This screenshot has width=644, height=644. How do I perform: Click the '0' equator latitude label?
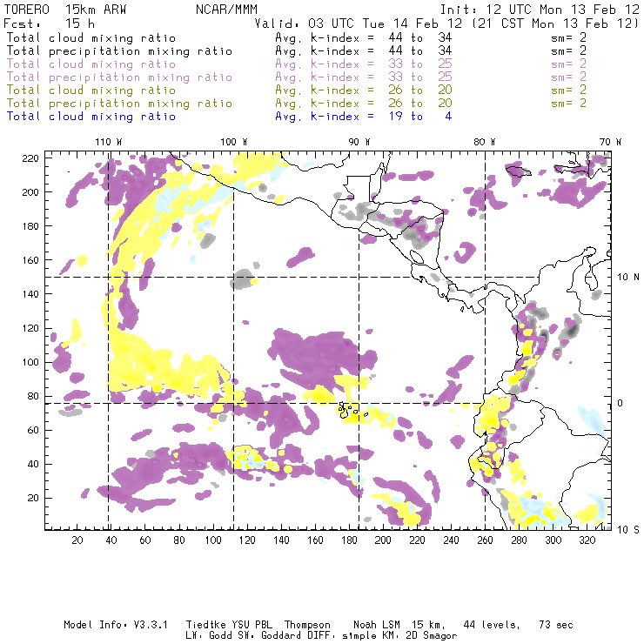621,403
